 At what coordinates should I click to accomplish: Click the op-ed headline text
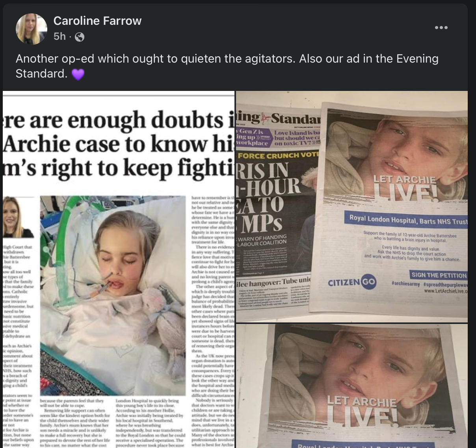[x=119, y=144]
